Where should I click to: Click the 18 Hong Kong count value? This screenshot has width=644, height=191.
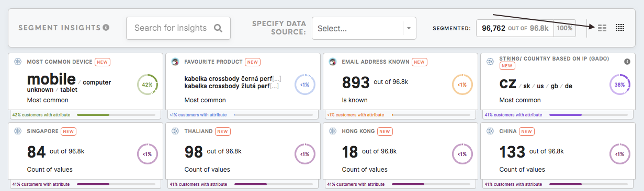click(350, 152)
